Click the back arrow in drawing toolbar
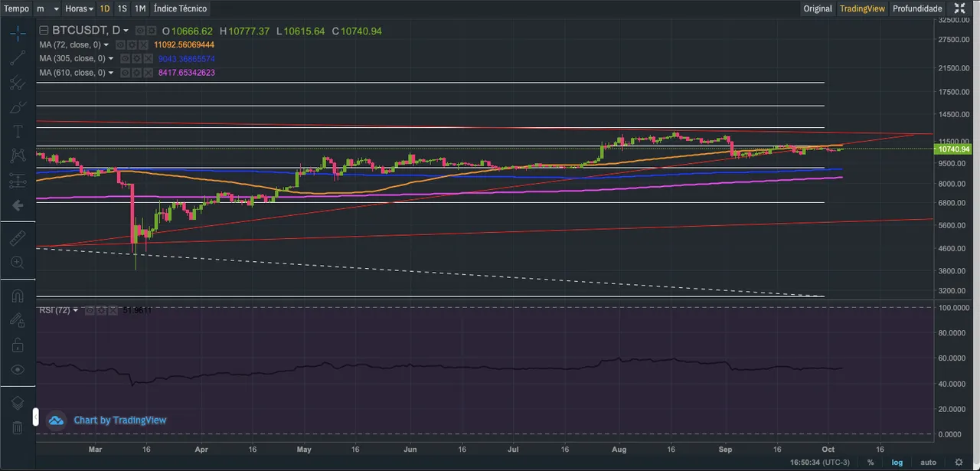 click(x=18, y=205)
